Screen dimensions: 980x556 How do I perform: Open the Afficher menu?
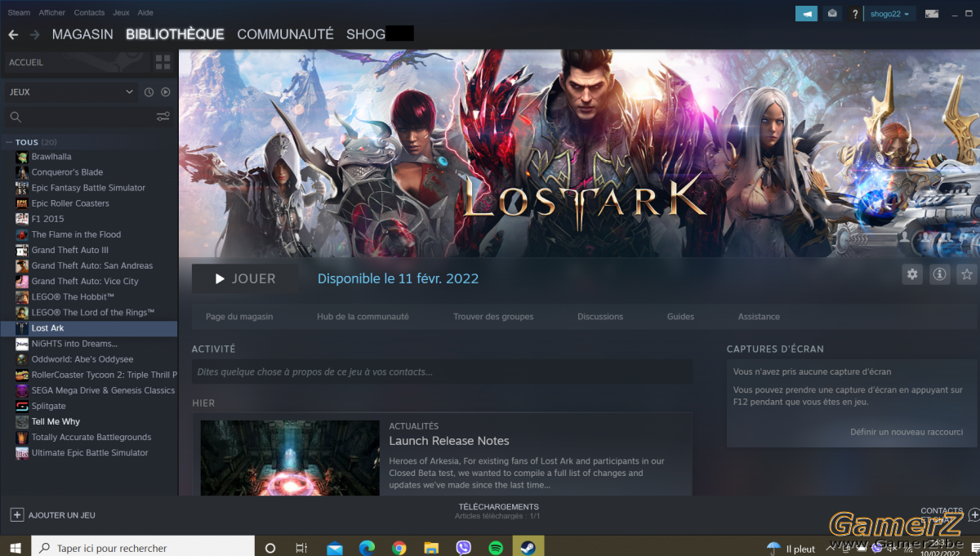(52, 12)
